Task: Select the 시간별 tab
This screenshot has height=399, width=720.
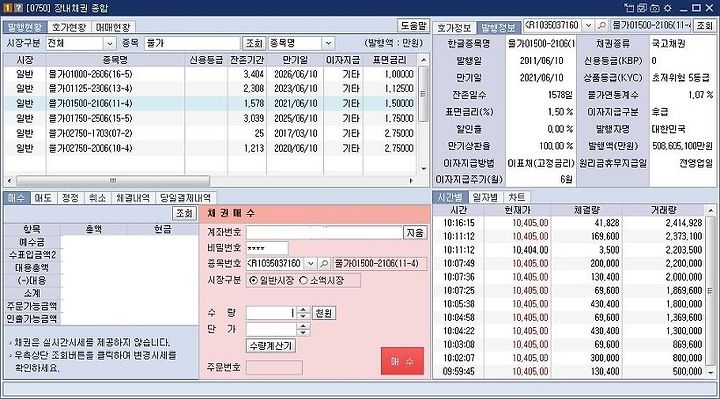Action: [450, 197]
